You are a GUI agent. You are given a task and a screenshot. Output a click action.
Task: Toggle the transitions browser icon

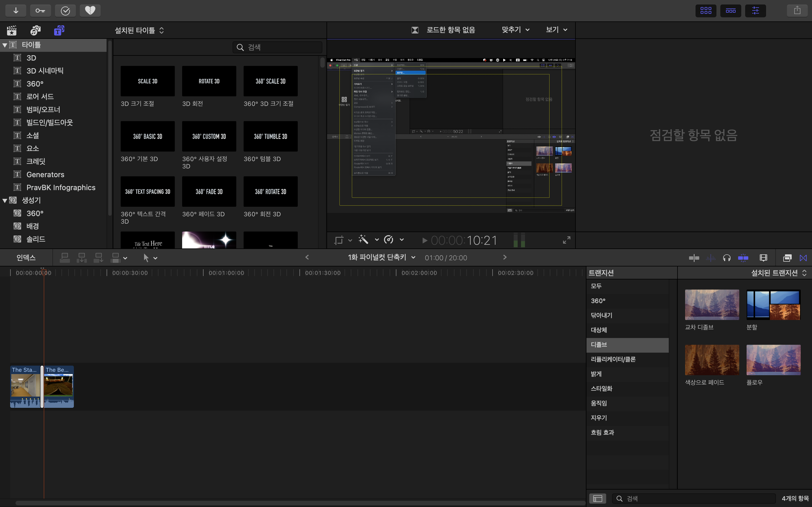tap(803, 258)
